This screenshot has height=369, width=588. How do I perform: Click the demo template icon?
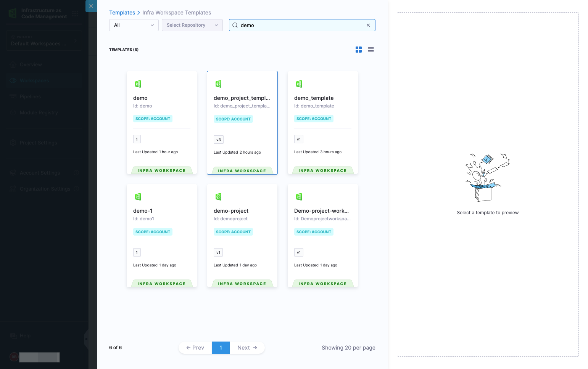[138, 84]
